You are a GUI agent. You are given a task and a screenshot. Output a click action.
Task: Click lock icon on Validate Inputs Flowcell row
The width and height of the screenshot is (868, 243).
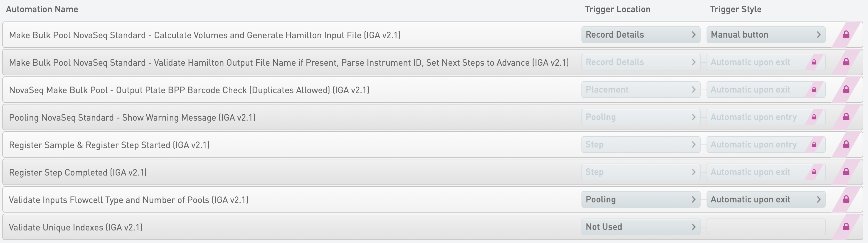coord(846,199)
